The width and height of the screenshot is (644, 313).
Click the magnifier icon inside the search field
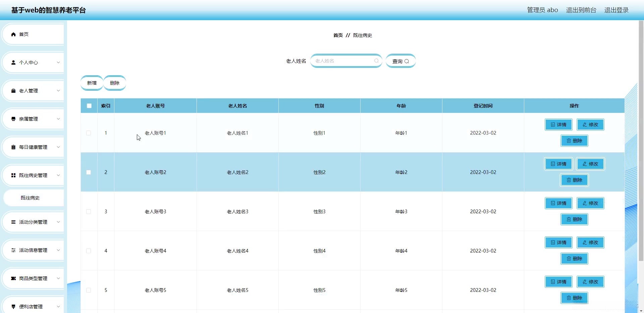pos(376,61)
